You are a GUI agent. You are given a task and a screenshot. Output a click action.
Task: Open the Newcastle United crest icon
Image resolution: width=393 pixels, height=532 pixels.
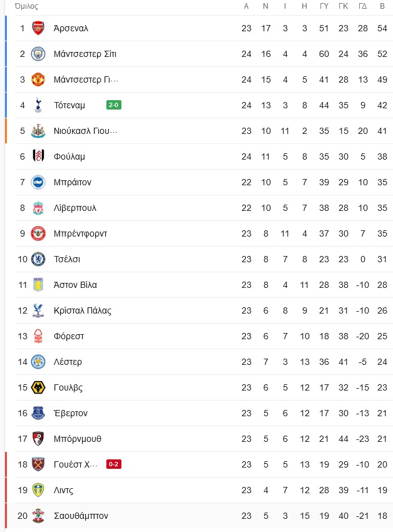38,131
